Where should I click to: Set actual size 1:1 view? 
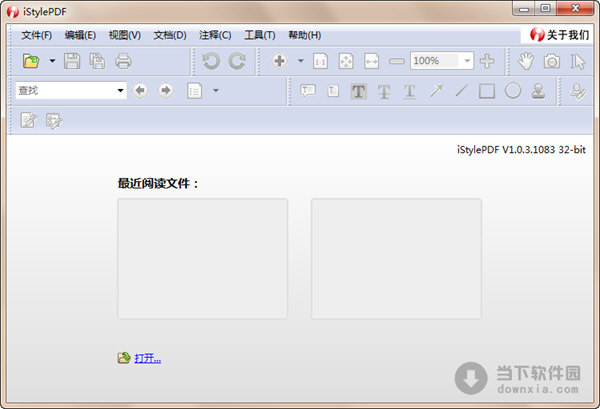pos(320,61)
